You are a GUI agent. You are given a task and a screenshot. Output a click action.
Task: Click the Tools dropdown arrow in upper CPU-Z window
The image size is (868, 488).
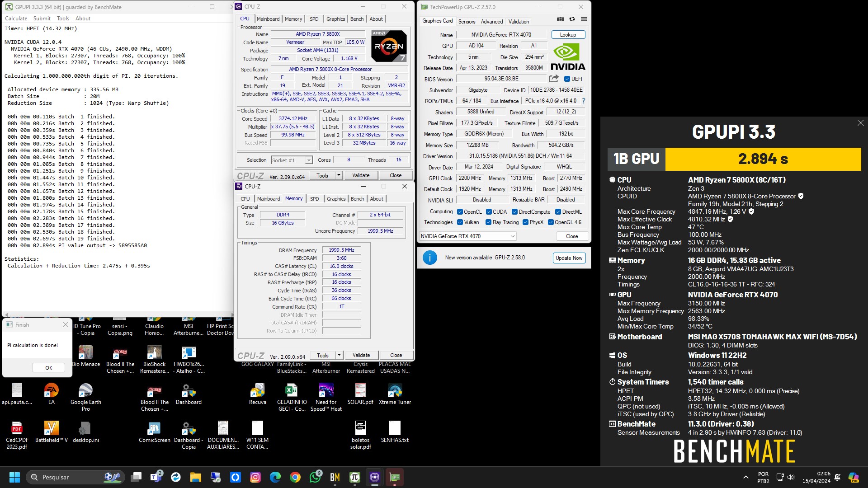338,175
